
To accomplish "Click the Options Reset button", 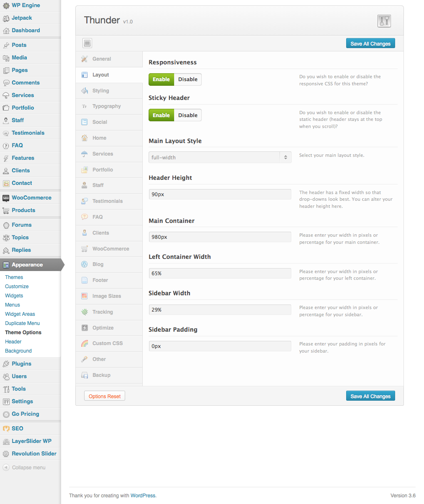I will 105,396.
